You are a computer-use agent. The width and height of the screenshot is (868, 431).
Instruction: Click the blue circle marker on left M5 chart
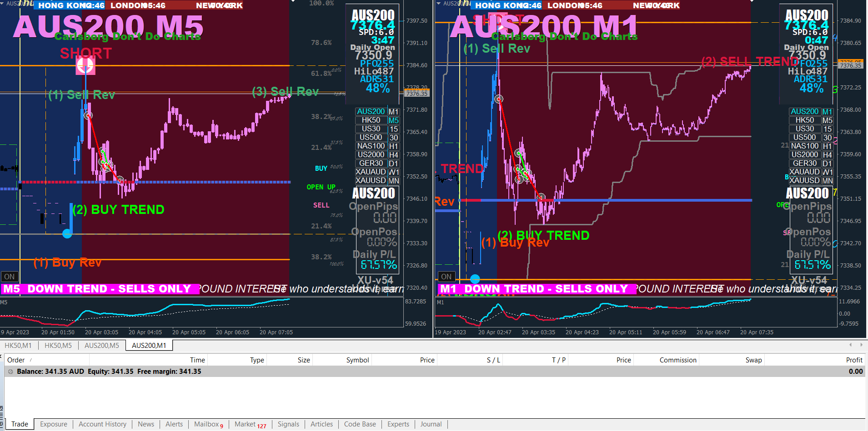click(x=67, y=234)
